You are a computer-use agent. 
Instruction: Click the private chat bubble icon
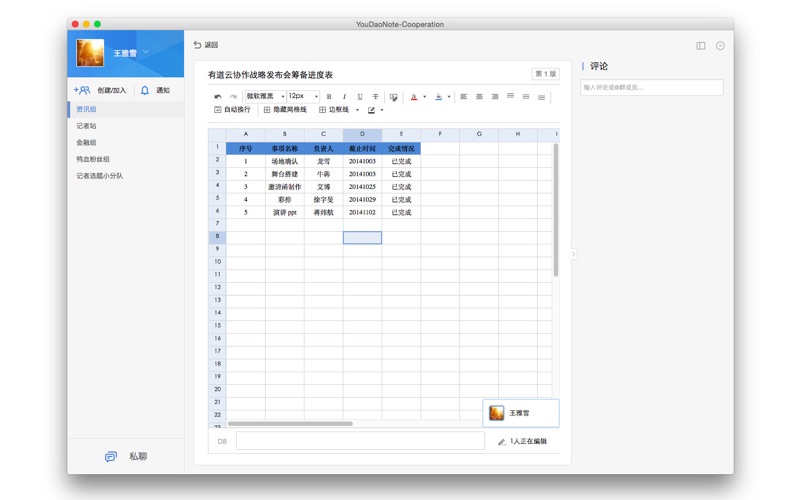(111, 457)
